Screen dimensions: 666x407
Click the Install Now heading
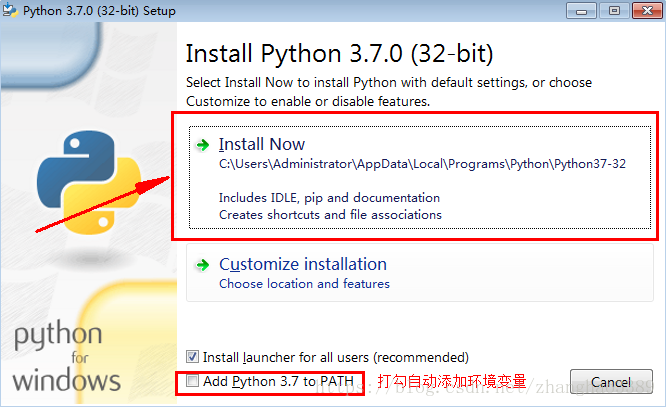262,144
